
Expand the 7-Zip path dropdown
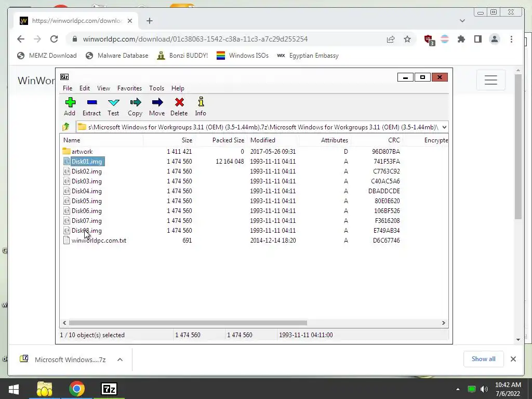[444, 127]
